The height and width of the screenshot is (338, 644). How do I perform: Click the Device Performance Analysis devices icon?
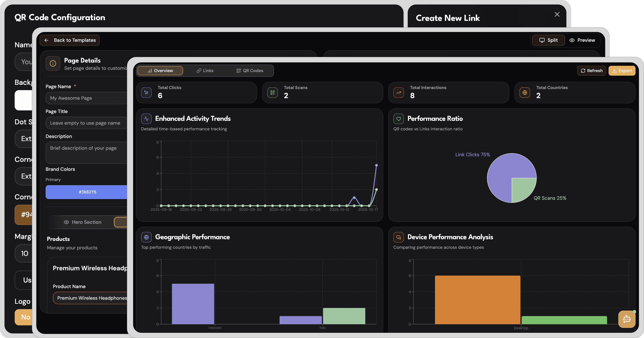398,237
